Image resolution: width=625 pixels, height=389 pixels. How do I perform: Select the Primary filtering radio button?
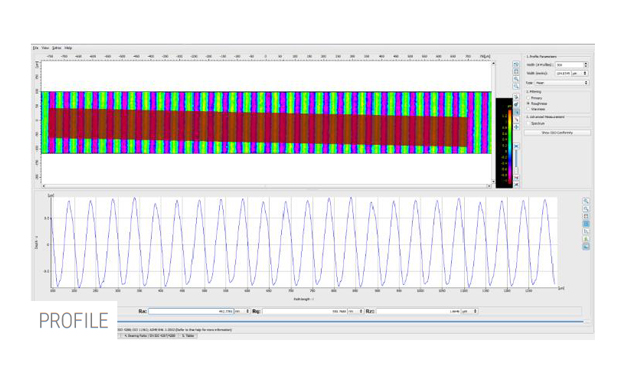[x=528, y=98]
